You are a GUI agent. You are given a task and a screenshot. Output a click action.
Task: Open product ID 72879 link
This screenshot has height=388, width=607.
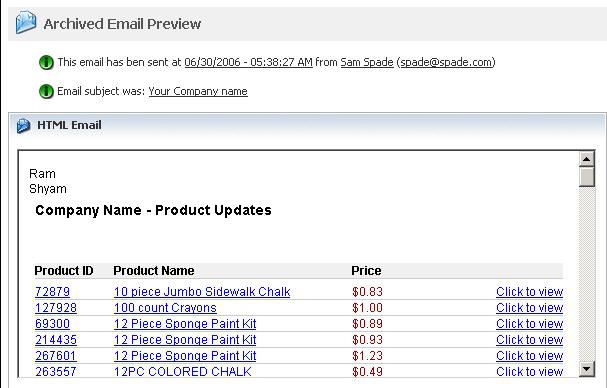[53, 292]
